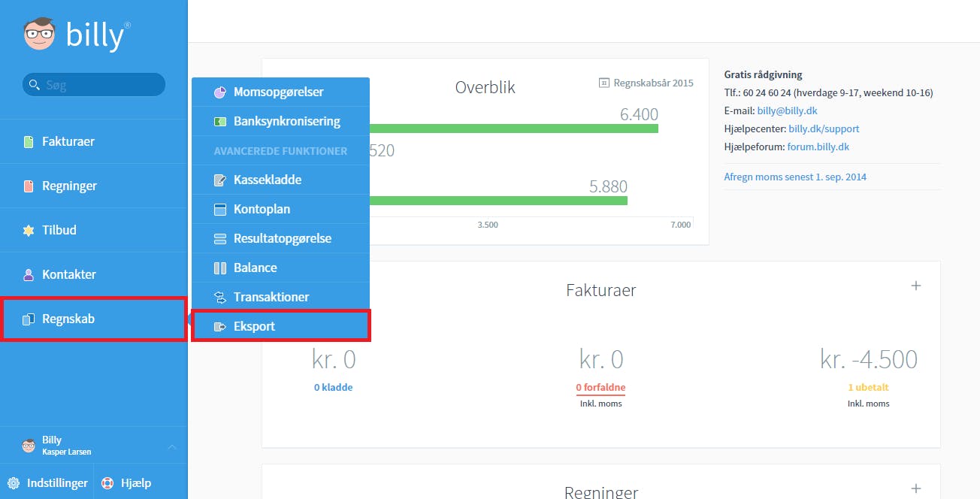Click the Eksport arrow icon
Screen dimensions: 980x499
[x=220, y=327]
